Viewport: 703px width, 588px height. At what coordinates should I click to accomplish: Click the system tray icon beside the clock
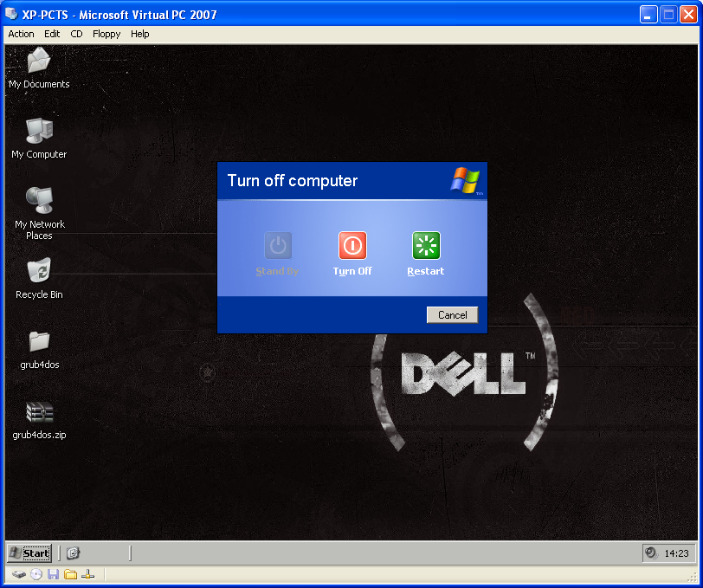[650, 552]
